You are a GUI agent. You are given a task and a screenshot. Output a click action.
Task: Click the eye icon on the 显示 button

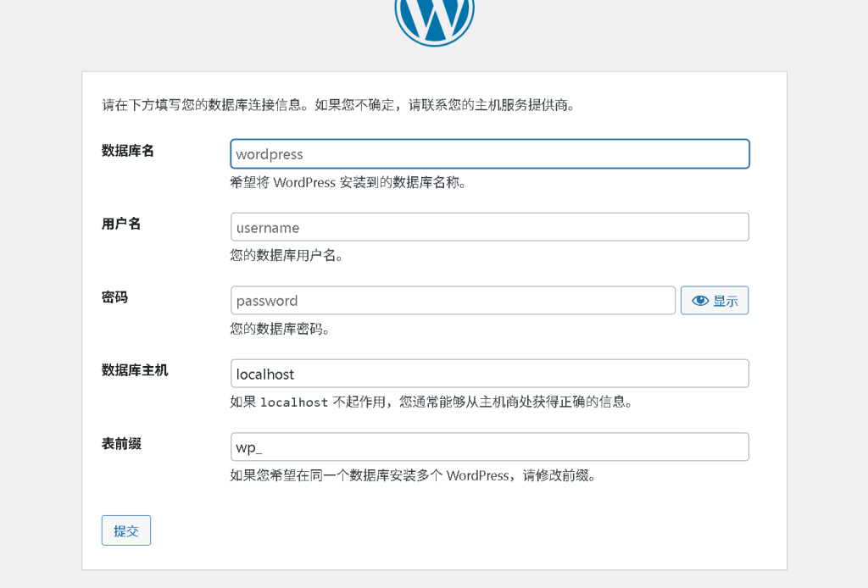pyautogui.click(x=698, y=300)
